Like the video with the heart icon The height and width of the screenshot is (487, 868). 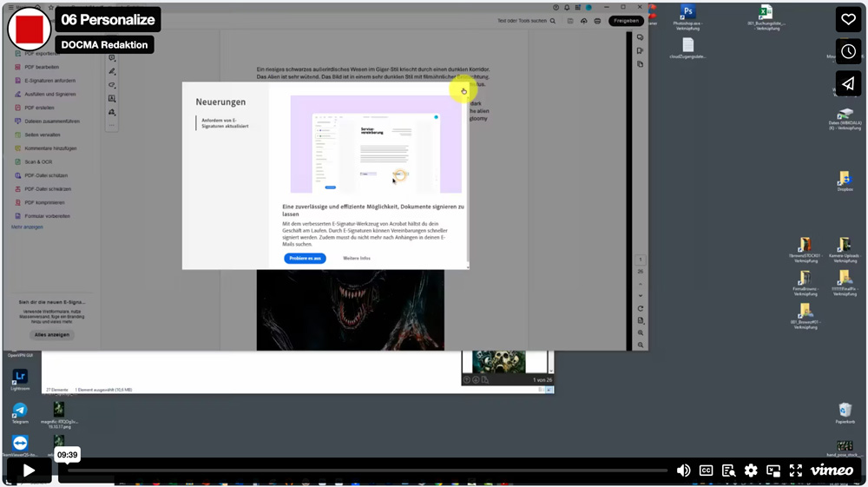click(x=848, y=19)
